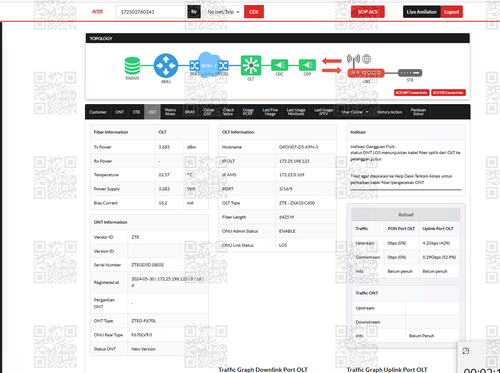Click Upstream Uplink value 4.2Gbps (42%)
This screenshot has height=373, width=500.
coord(436,243)
